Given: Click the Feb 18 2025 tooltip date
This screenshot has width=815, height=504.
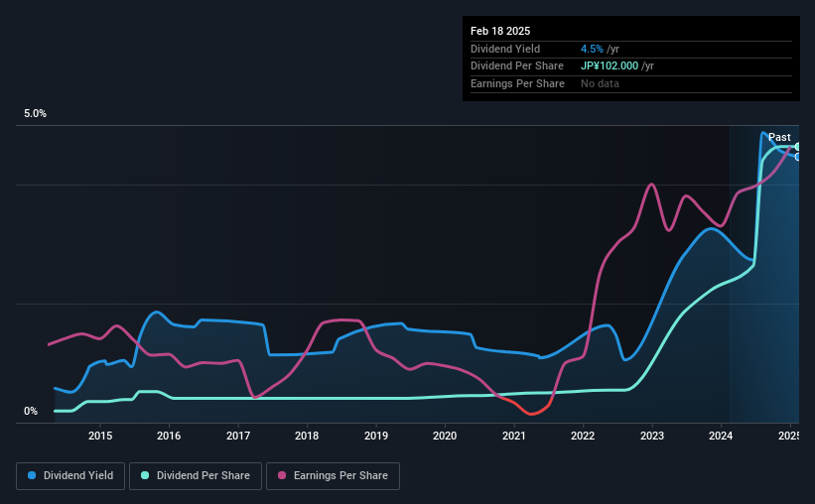Looking at the screenshot, I should click(x=500, y=31).
